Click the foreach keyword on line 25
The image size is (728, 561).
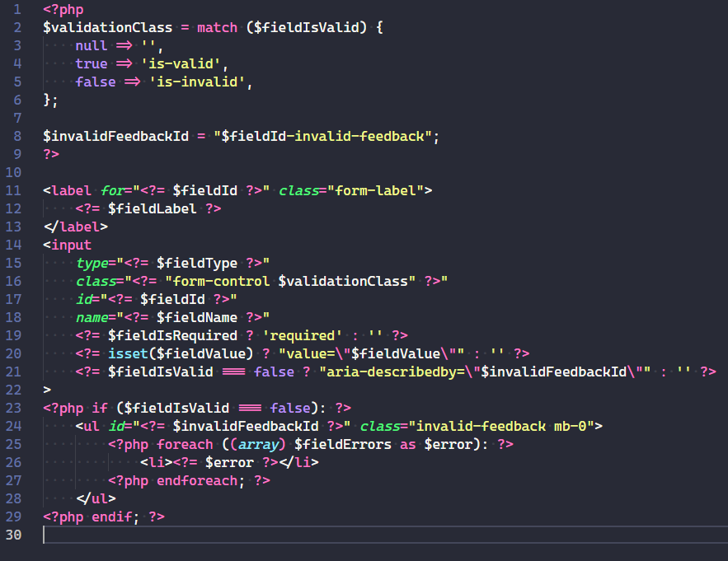(185, 443)
